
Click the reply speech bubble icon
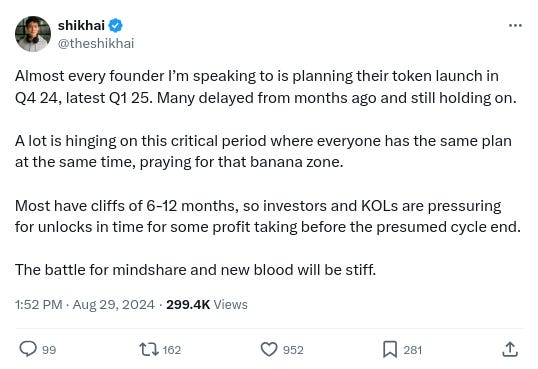[28, 349]
